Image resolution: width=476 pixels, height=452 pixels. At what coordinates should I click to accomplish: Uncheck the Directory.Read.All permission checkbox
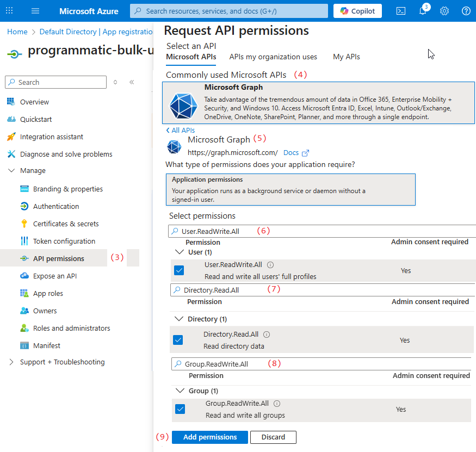point(178,340)
